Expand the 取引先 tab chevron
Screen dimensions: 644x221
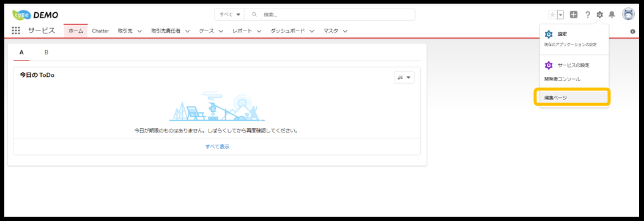pyautogui.click(x=139, y=31)
